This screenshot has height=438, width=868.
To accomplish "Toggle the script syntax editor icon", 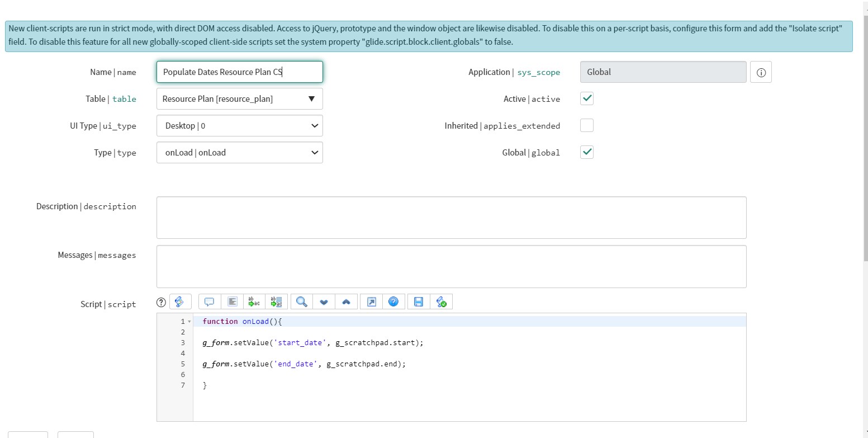I will (180, 302).
